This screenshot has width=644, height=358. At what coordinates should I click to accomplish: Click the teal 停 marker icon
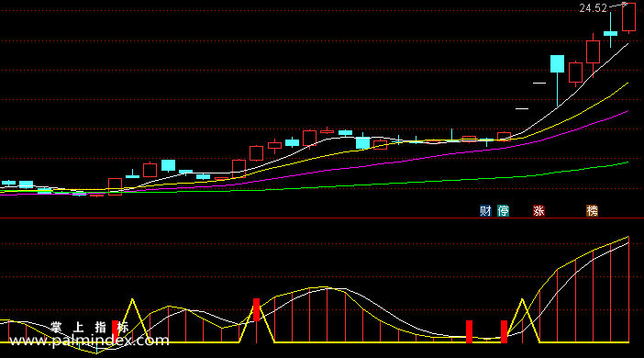pos(503,211)
